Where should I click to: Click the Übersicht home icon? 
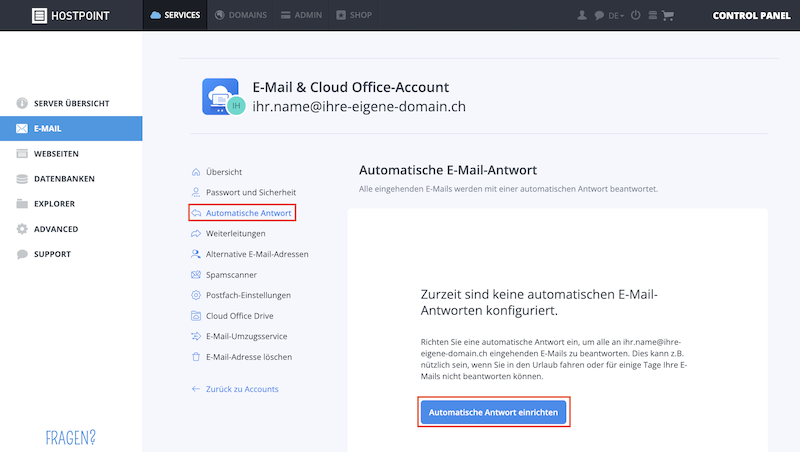click(x=196, y=172)
